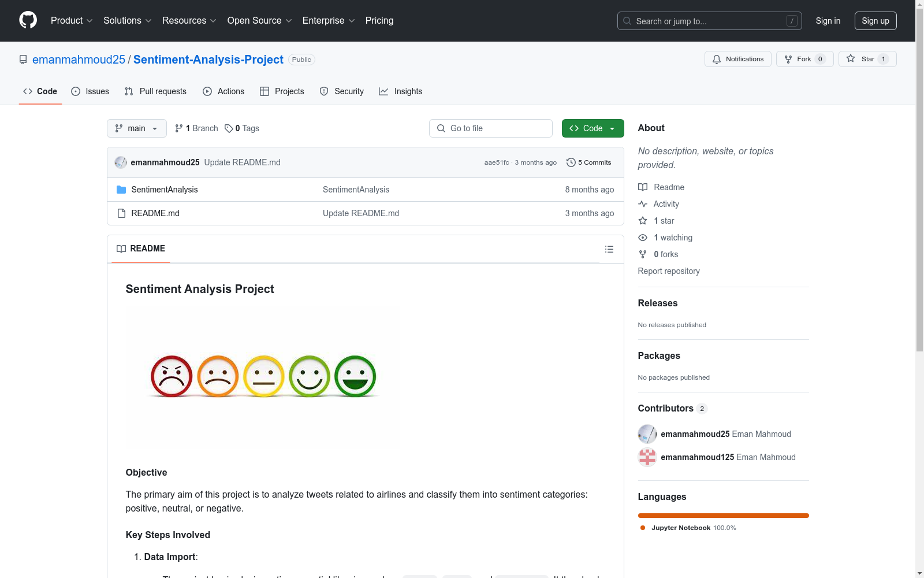924x578 pixels.
Task: Expand the green Code dropdown button
Action: pos(593,128)
